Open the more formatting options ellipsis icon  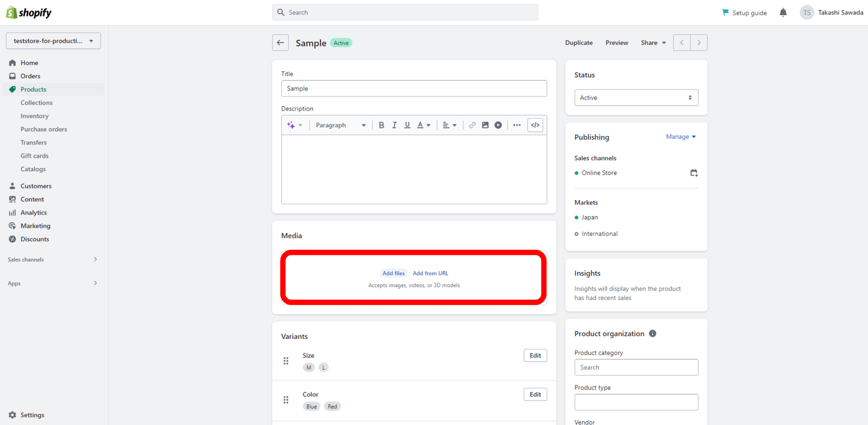coord(516,125)
